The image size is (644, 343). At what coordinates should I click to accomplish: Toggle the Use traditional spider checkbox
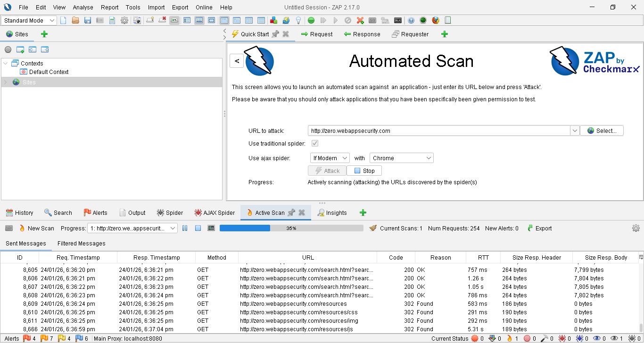click(x=315, y=143)
